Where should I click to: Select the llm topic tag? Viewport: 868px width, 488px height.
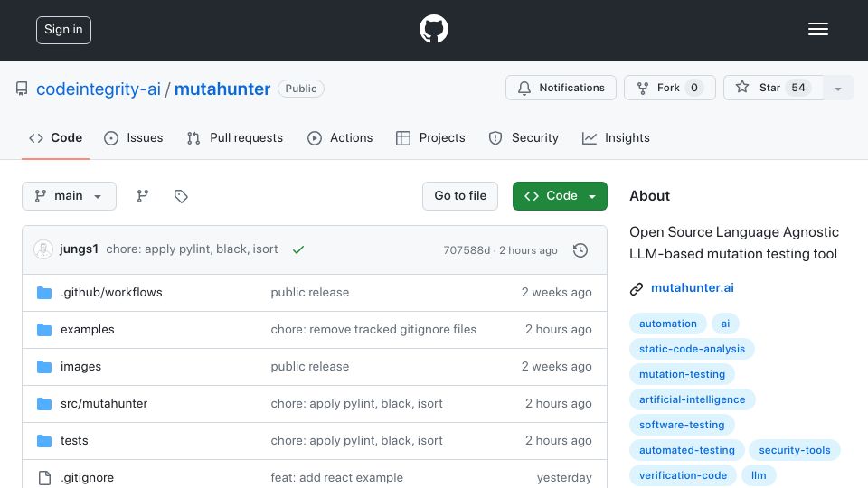click(x=759, y=476)
